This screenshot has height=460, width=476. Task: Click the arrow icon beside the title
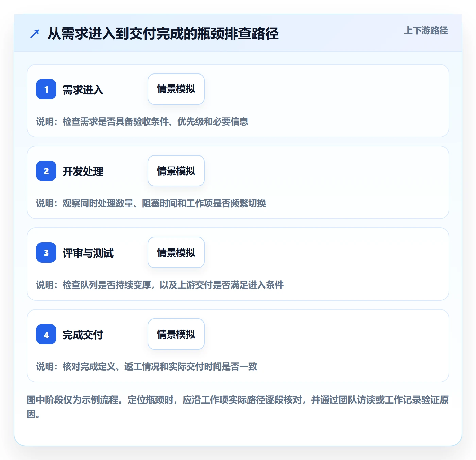[35, 34]
